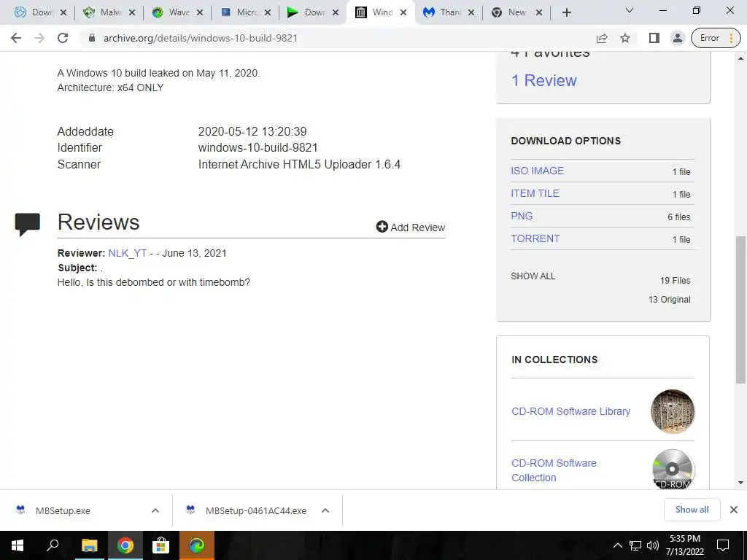Open the Windows Start menu
747x560 pixels.
pos(18,545)
